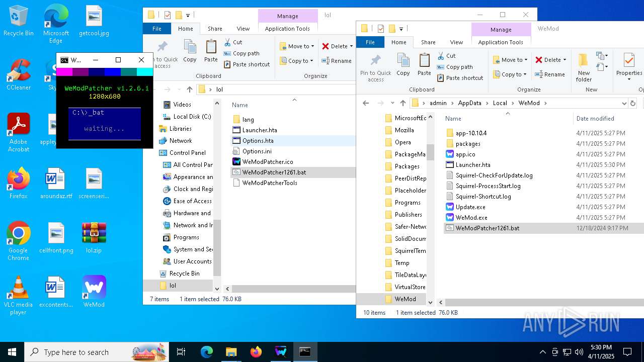This screenshot has width=644, height=362.
Task: Select CCleaner desktop icon
Action: coord(18,75)
